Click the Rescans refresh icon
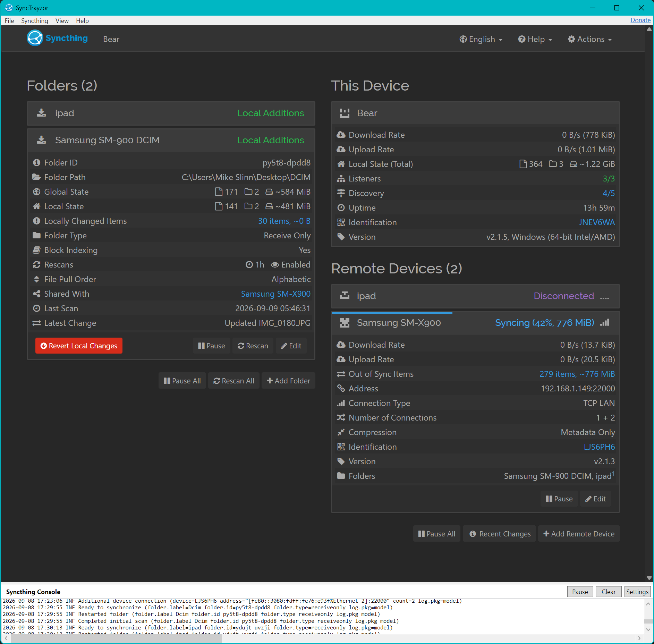654x644 pixels. [x=36, y=265]
